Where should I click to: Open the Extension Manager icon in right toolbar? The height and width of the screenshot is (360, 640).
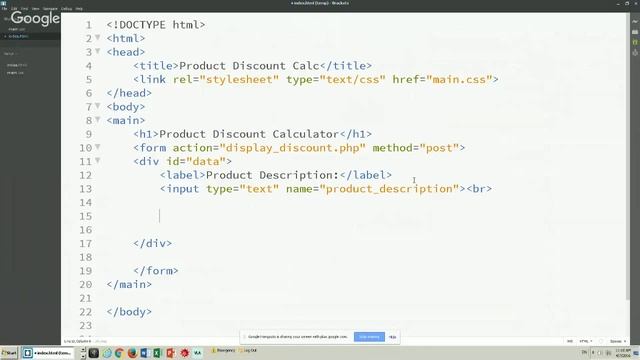tap(635, 32)
